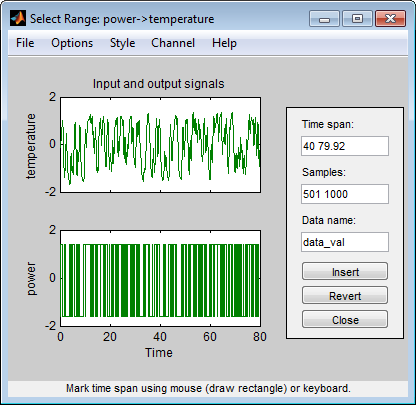Screen dimensions: 416x405
Task: Open the File menu
Action: click(25, 43)
